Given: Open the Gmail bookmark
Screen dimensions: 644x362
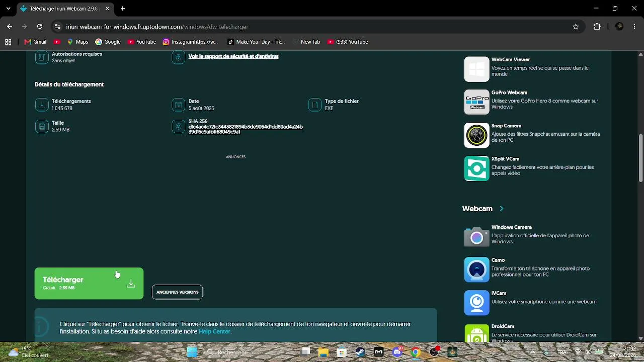Looking at the screenshot, I should 35,42.
